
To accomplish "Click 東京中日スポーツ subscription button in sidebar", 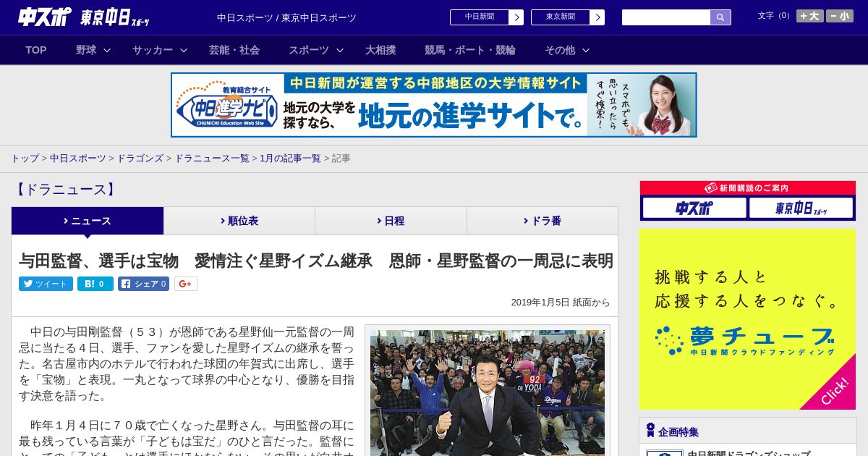I will (x=801, y=208).
